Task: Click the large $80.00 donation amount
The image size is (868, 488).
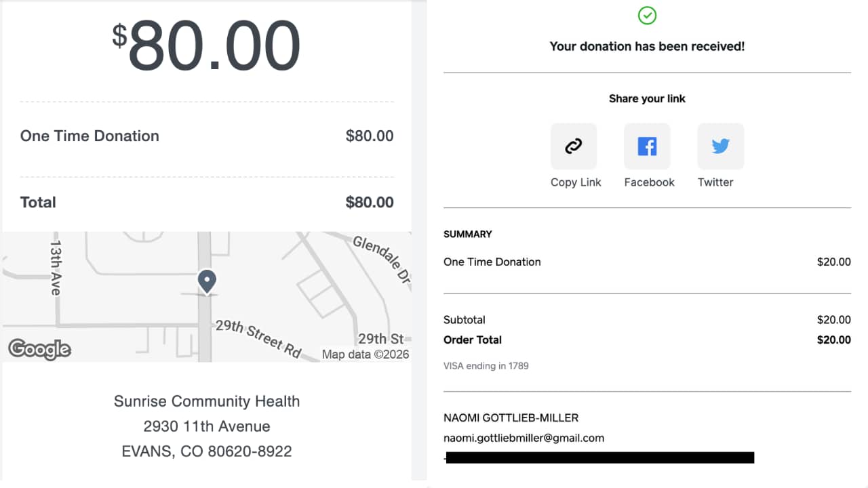Action: 207,46
